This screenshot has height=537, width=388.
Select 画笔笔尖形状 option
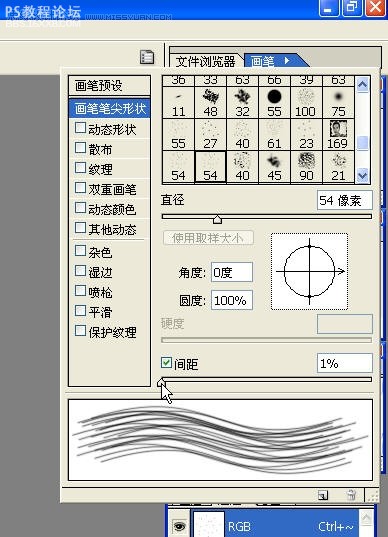pos(109,109)
